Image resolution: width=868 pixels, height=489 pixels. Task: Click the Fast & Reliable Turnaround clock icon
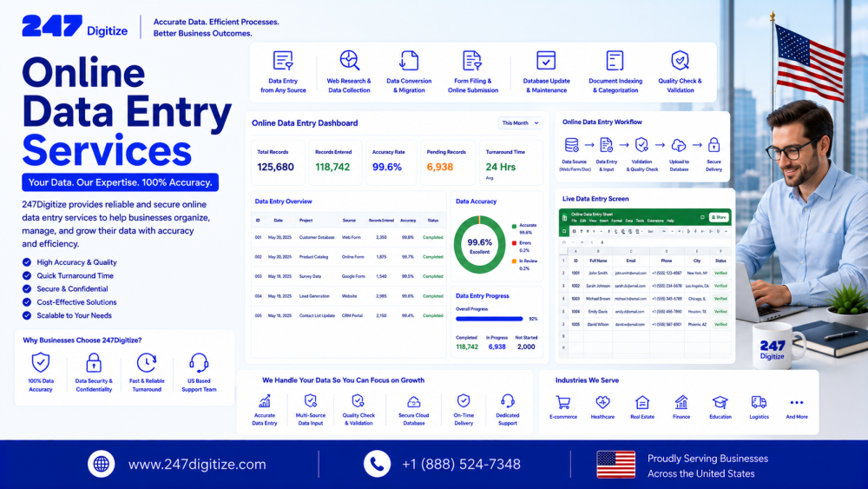click(146, 363)
